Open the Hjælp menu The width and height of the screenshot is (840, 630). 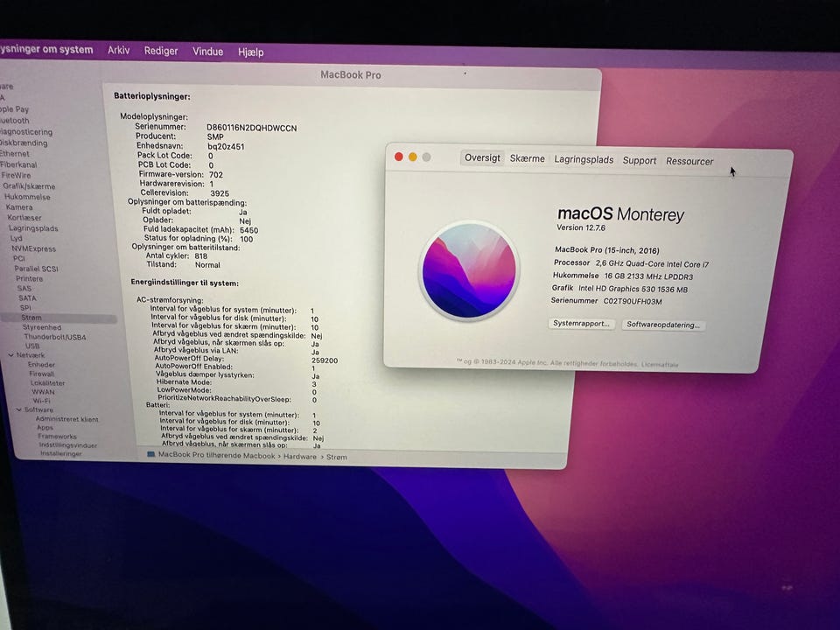pos(251,52)
